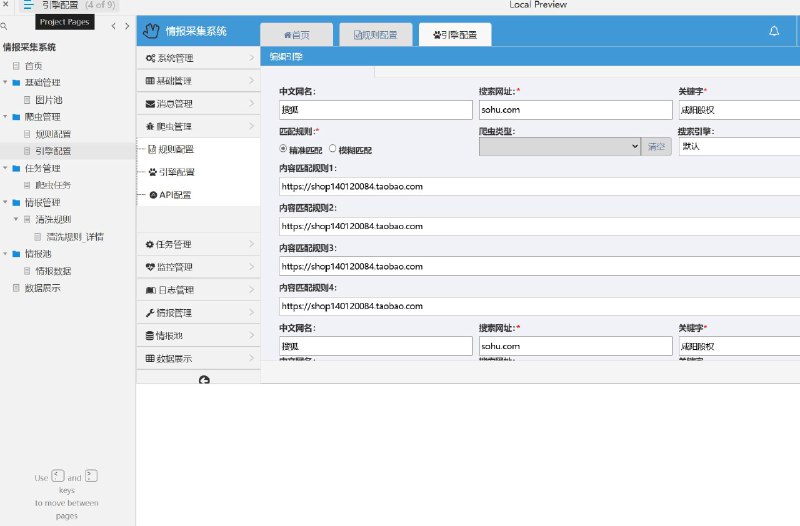Click the collapse sidebar back-arrow icon
The height and width of the screenshot is (526, 800).
point(204,380)
